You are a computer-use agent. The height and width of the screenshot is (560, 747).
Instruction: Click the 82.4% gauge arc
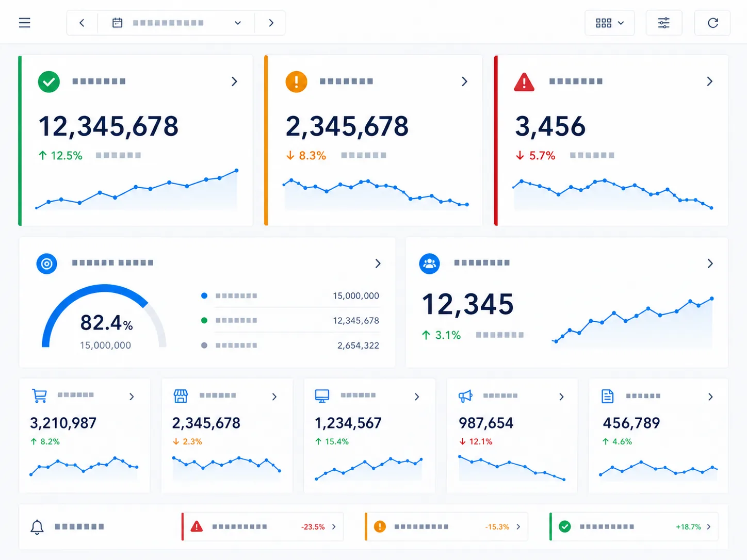104,316
